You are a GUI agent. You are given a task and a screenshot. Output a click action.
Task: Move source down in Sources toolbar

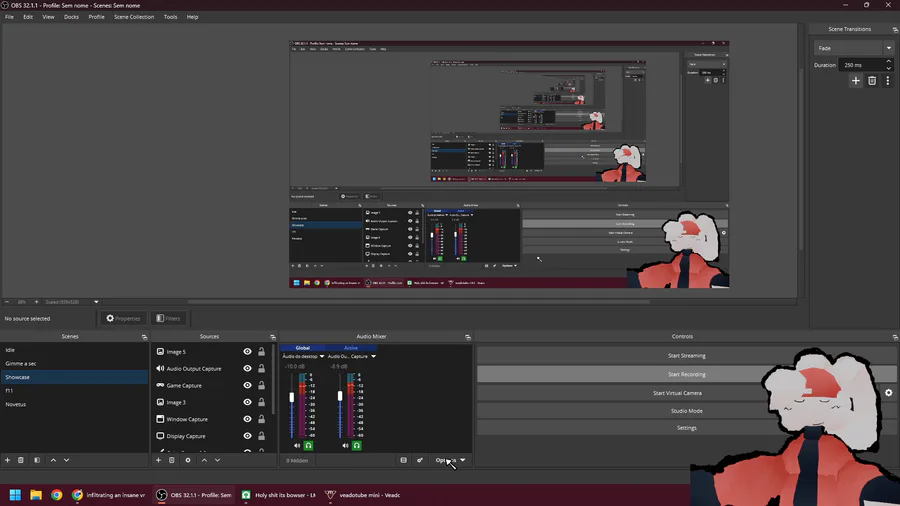218,460
